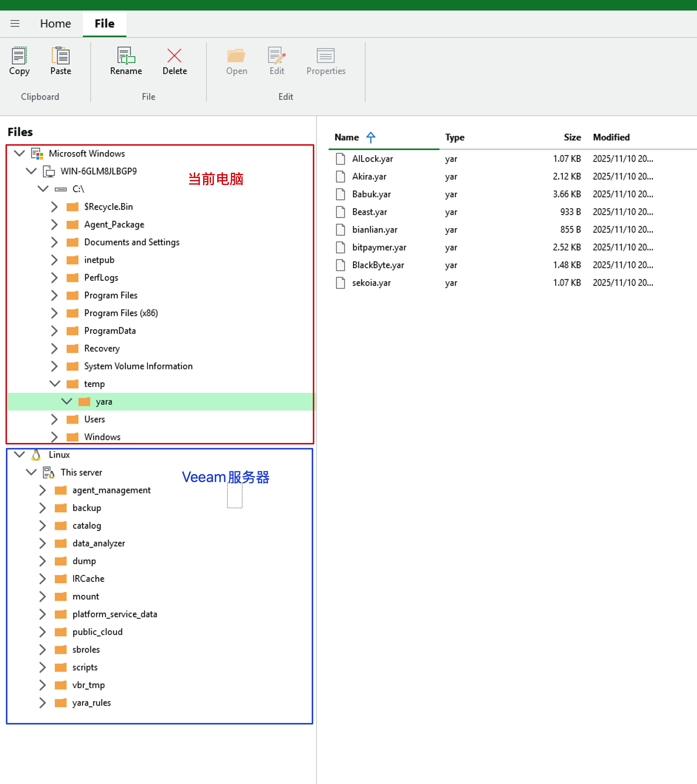Screen dimensions: 697x784
Task: Expand the yara_rules folder arrow
Action: 42,703
